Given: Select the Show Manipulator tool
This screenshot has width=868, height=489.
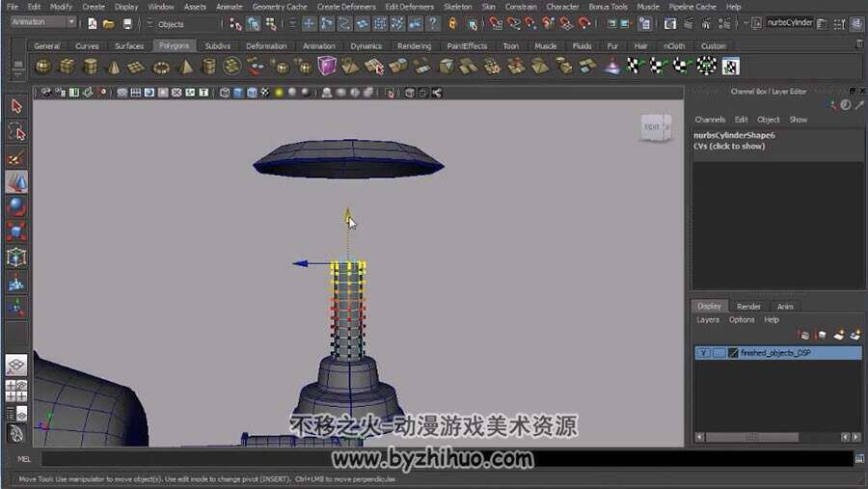Looking at the screenshot, I should coord(16,308).
